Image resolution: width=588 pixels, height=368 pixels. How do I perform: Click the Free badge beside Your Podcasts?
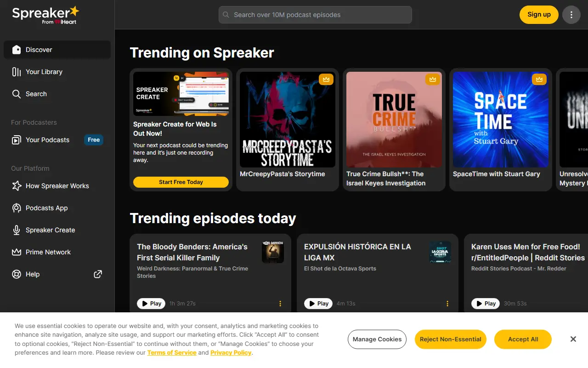coord(94,140)
